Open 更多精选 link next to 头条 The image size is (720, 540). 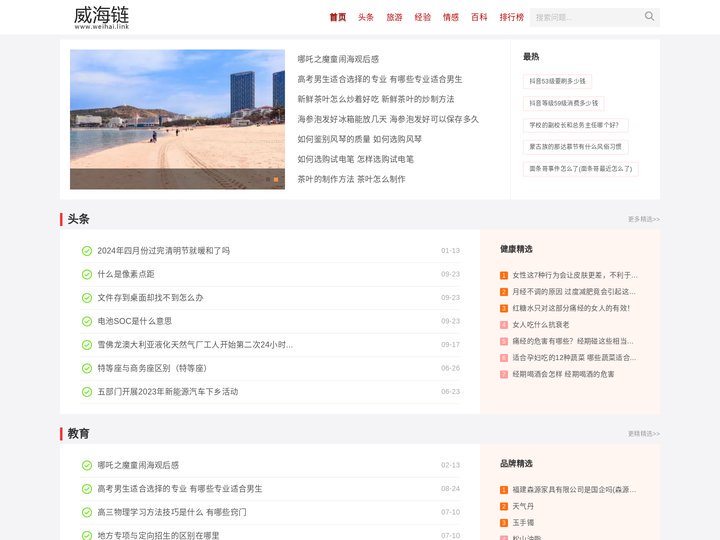[644, 219]
